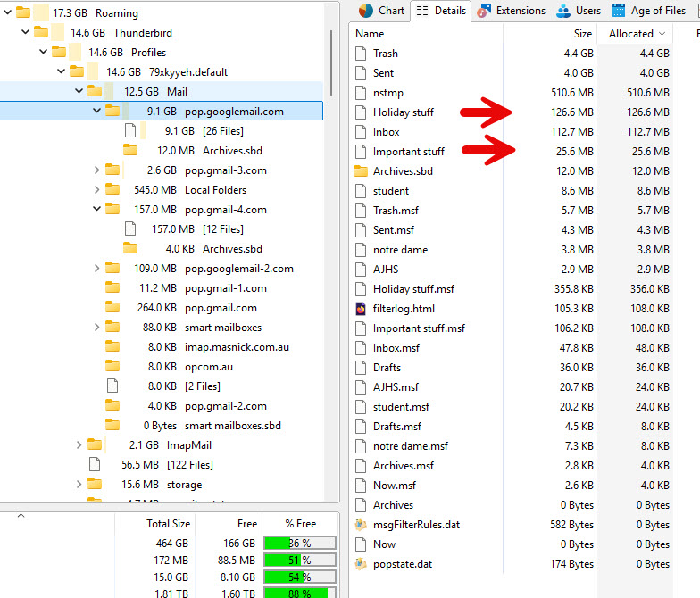
Task: Click the Profiles folder icon in tree
Action: click(59, 52)
